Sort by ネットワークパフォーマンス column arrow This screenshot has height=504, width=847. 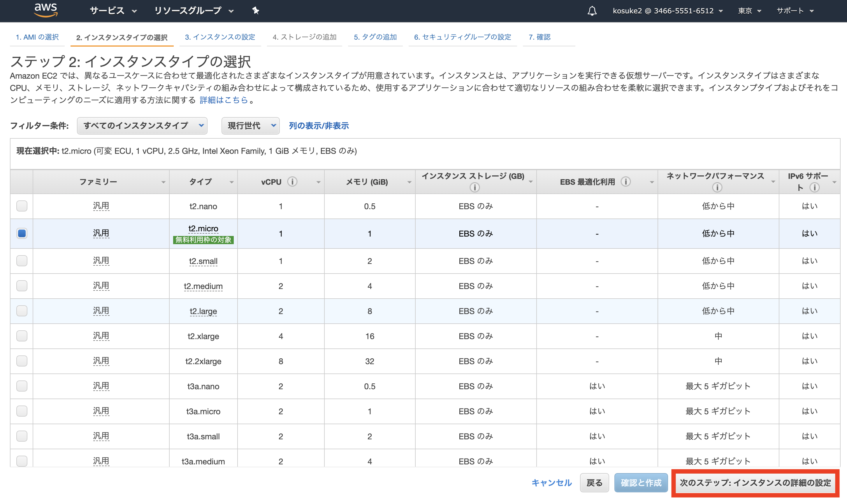click(x=773, y=182)
